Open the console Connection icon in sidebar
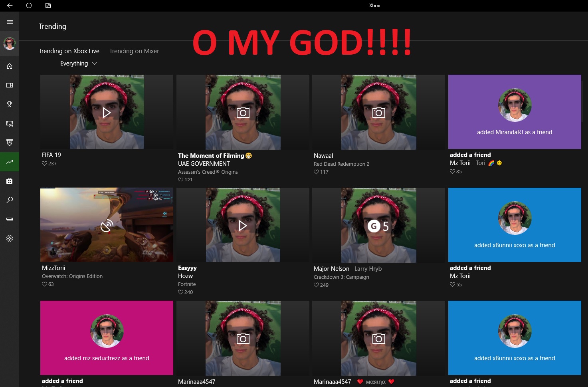 (x=10, y=219)
